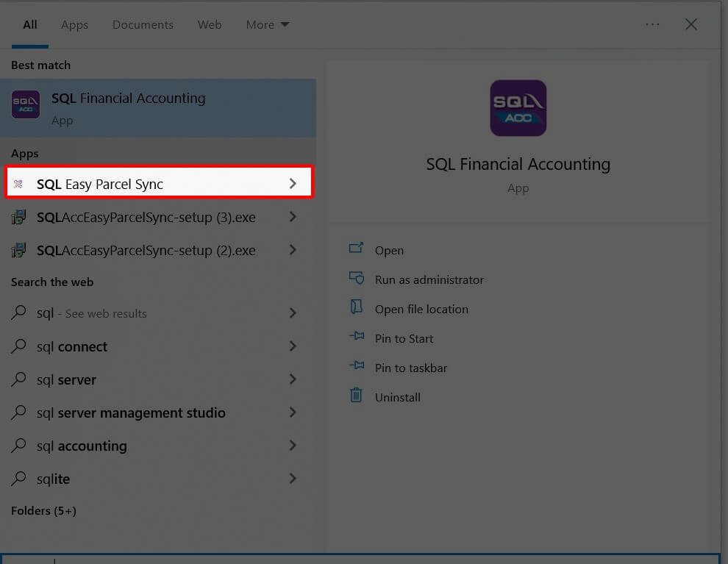The image size is (728, 564).
Task: Switch to the Web search tab
Action: pos(210,24)
